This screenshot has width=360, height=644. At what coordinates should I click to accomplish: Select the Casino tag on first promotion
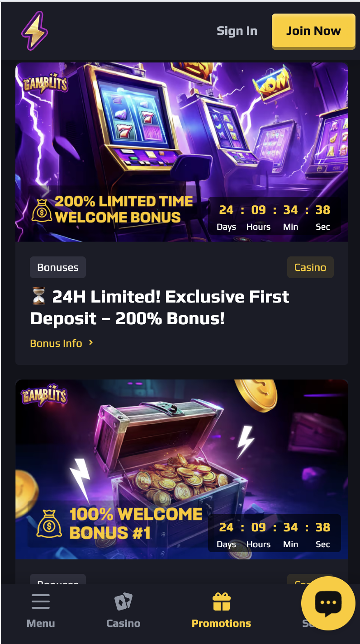coord(310,267)
